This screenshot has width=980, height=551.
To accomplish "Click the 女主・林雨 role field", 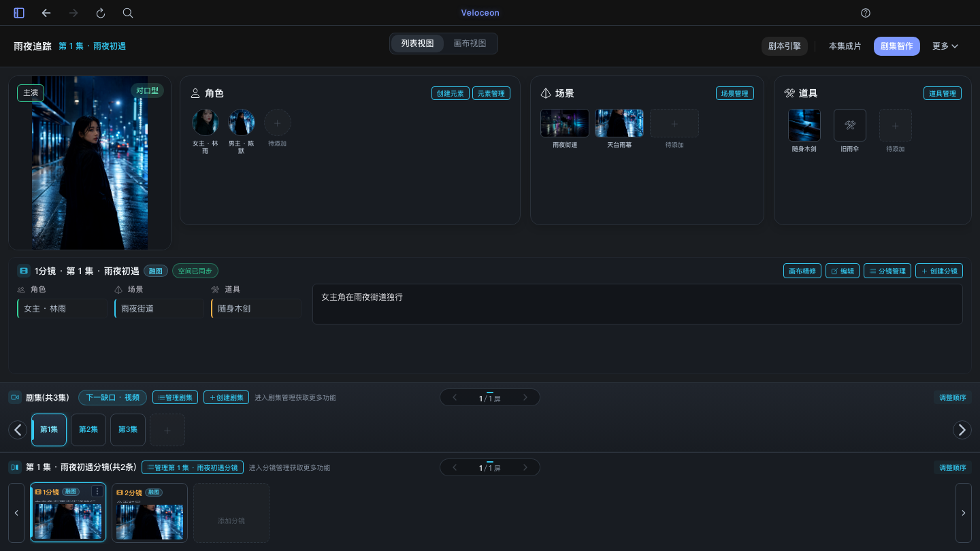I will 63,308.
